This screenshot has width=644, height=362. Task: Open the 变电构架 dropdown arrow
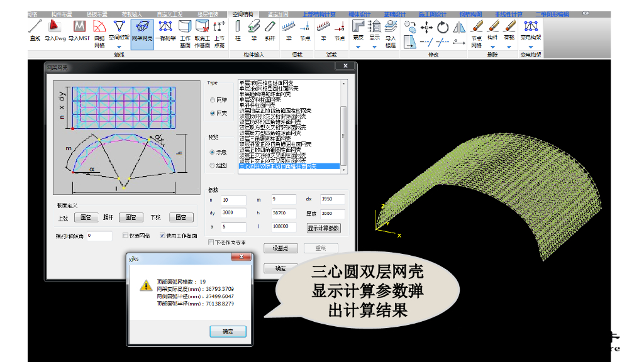pyautogui.click(x=531, y=47)
